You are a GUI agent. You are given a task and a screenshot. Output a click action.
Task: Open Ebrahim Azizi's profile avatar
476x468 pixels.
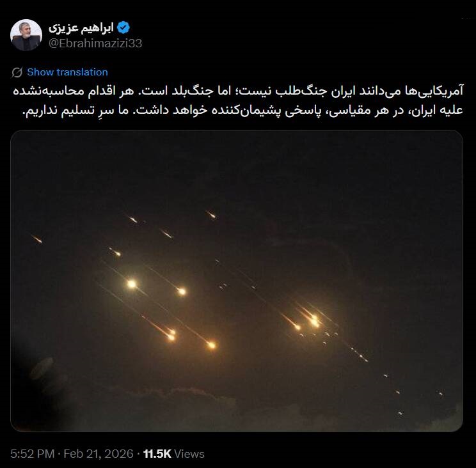point(26,35)
